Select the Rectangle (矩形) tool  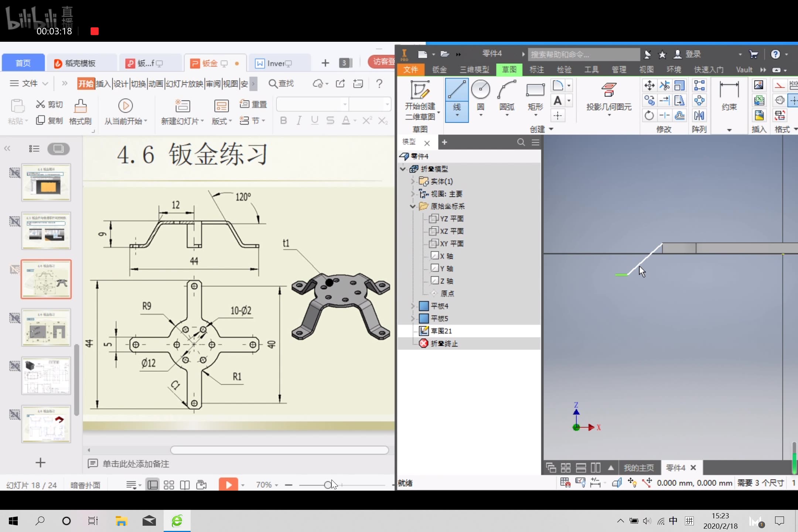(x=535, y=98)
